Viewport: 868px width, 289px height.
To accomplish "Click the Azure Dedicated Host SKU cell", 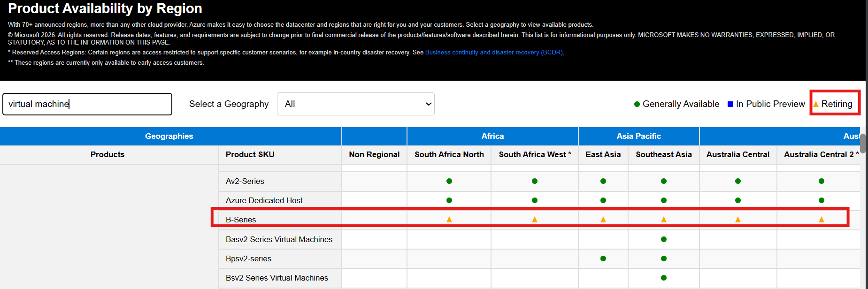I will click(x=280, y=200).
